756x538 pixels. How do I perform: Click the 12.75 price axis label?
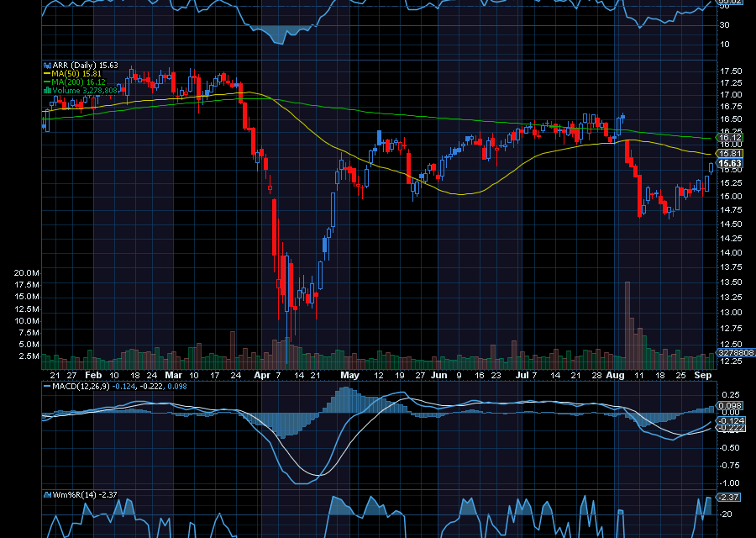click(731, 329)
